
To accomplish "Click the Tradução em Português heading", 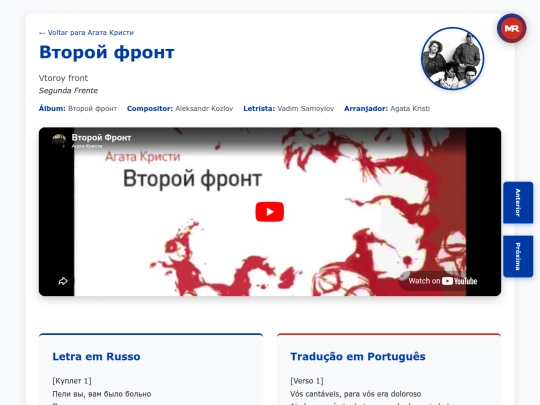I will pyautogui.click(x=358, y=356).
